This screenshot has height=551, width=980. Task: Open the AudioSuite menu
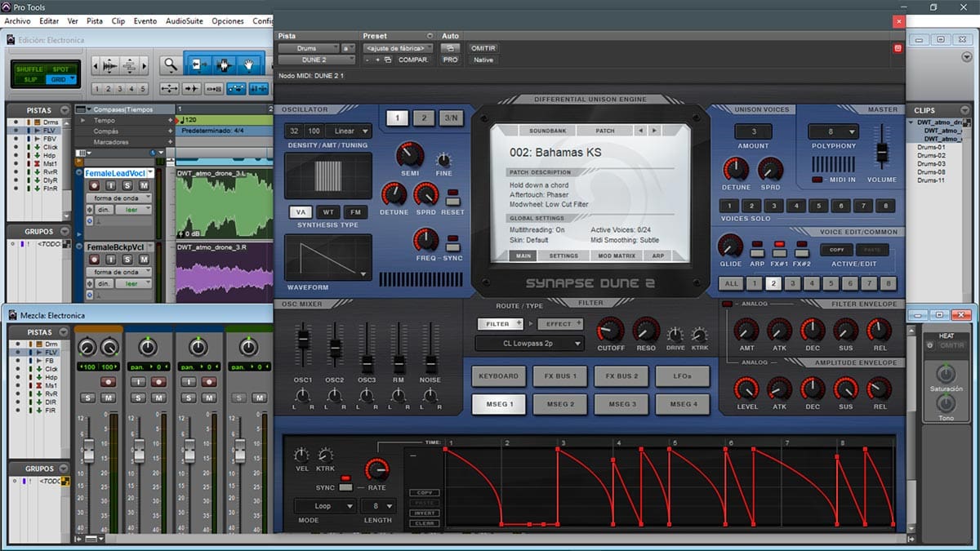pos(185,20)
